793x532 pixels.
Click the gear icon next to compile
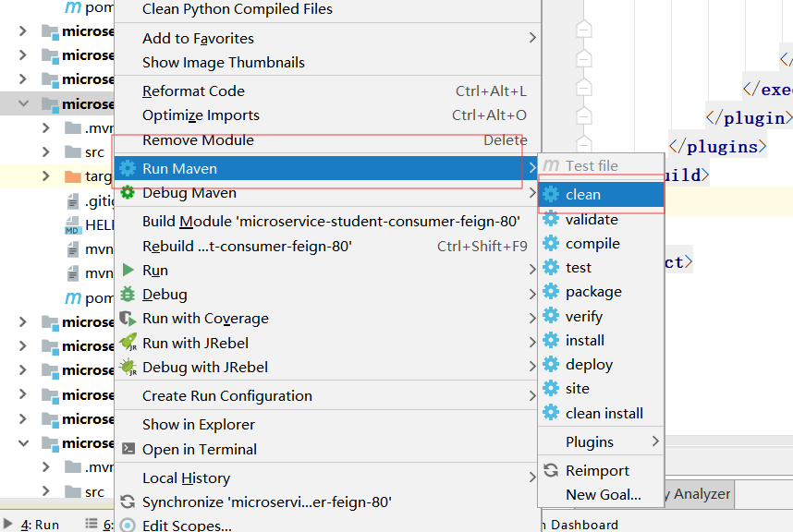coord(551,244)
